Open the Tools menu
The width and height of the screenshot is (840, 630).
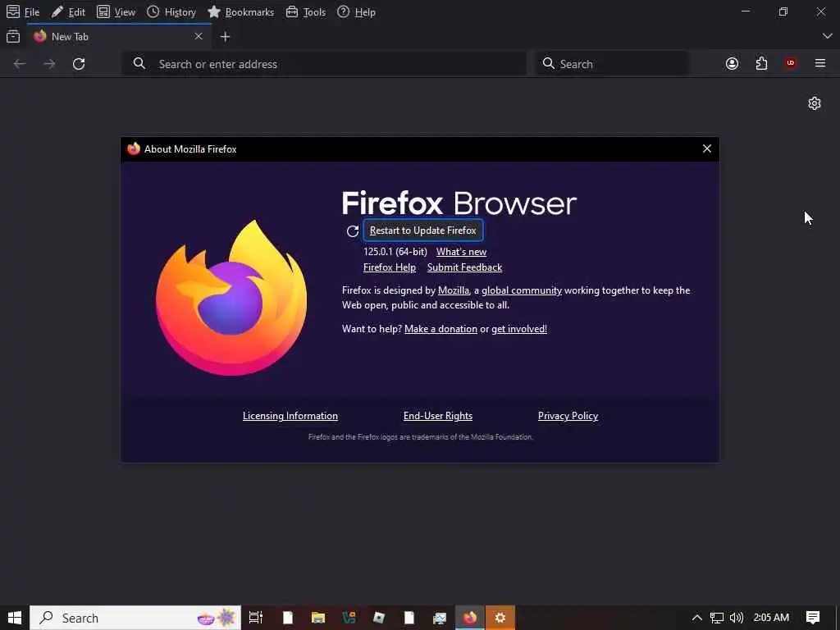click(x=305, y=11)
